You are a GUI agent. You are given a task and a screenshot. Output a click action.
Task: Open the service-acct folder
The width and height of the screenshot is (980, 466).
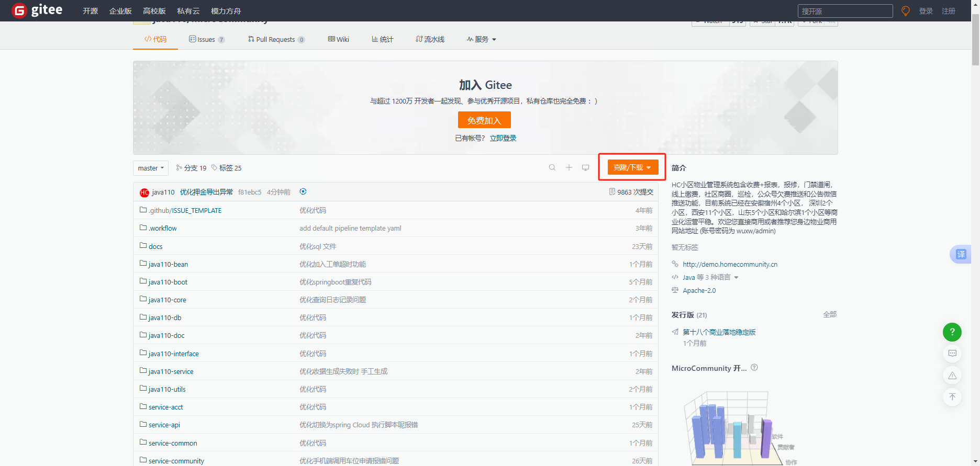pyautogui.click(x=165, y=407)
